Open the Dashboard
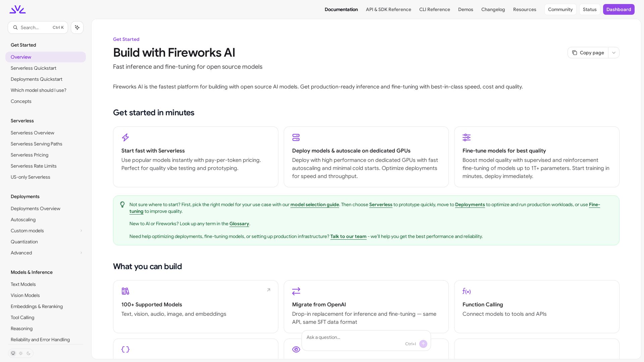 [x=619, y=9]
